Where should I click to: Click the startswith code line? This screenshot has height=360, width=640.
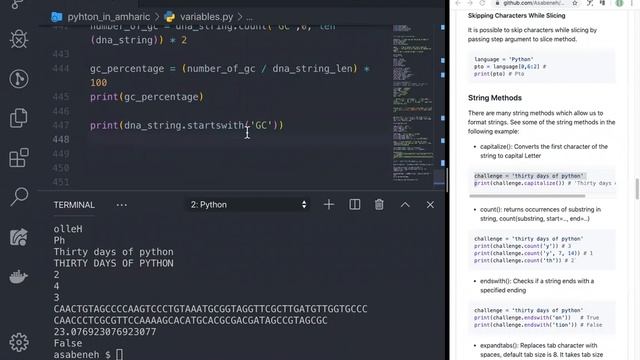coord(187,125)
